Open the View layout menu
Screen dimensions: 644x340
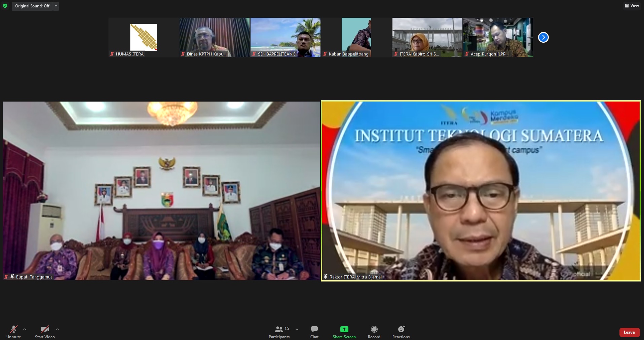[x=632, y=6]
